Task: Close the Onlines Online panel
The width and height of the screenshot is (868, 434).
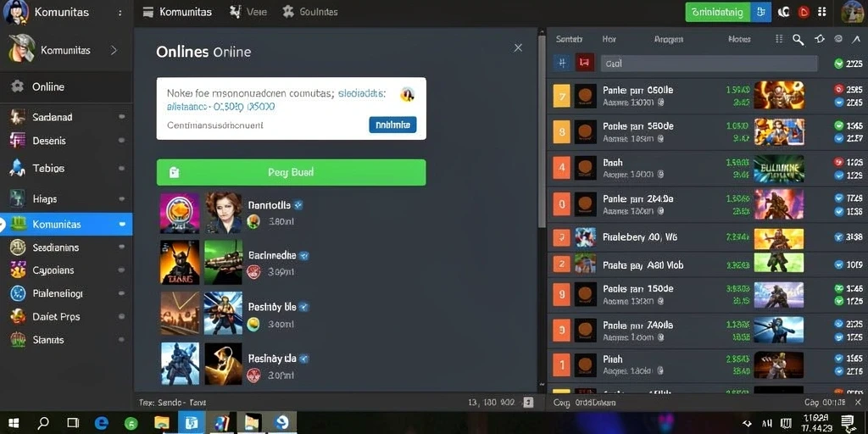Action: click(518, 48)
